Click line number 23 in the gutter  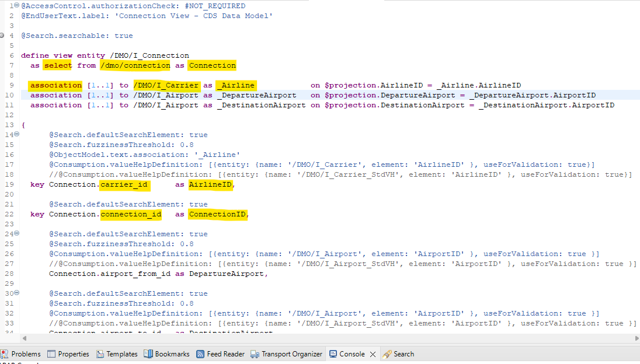point(9,224)
